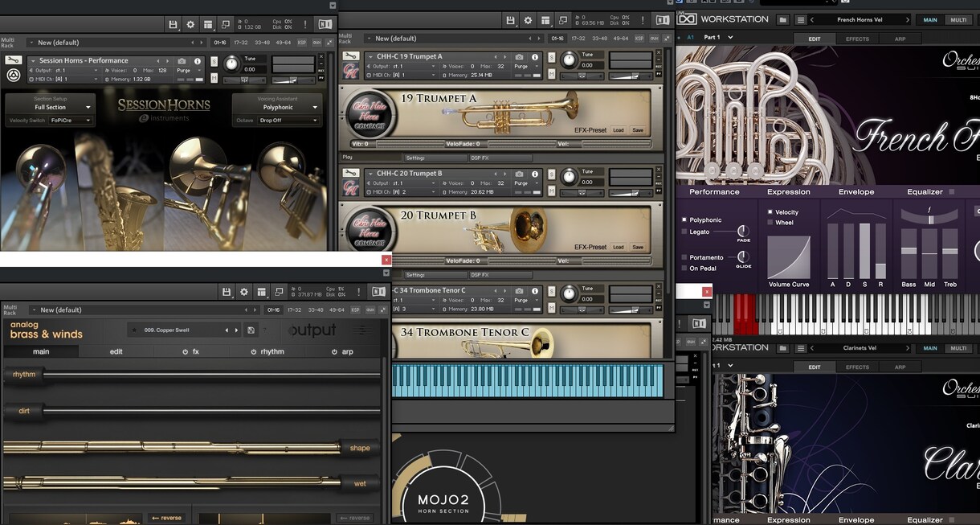Mute the CHH-C 20 Trumpet B instrument
The image size is (980, 525).
click(x=552, y=191)
